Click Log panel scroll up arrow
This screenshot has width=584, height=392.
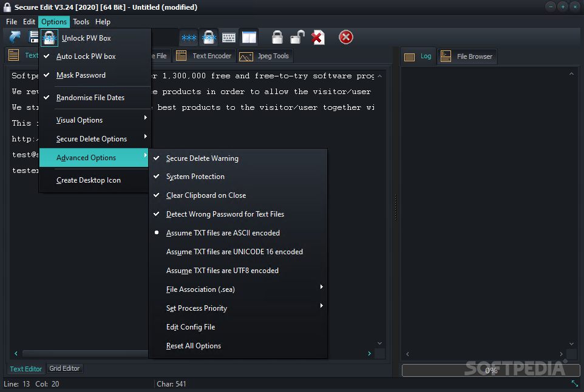[571, 73]
